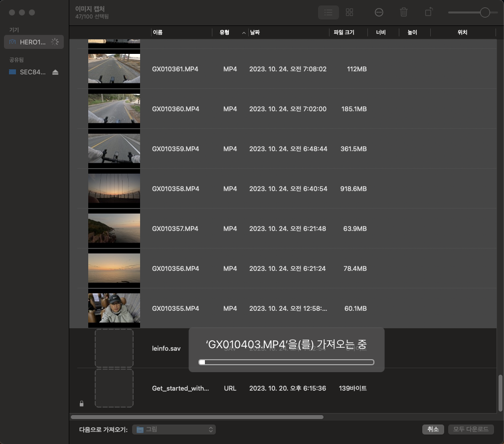Click the URL type cell
The image size is (504, 444).
pyautogui.click(x=230, y=388)
